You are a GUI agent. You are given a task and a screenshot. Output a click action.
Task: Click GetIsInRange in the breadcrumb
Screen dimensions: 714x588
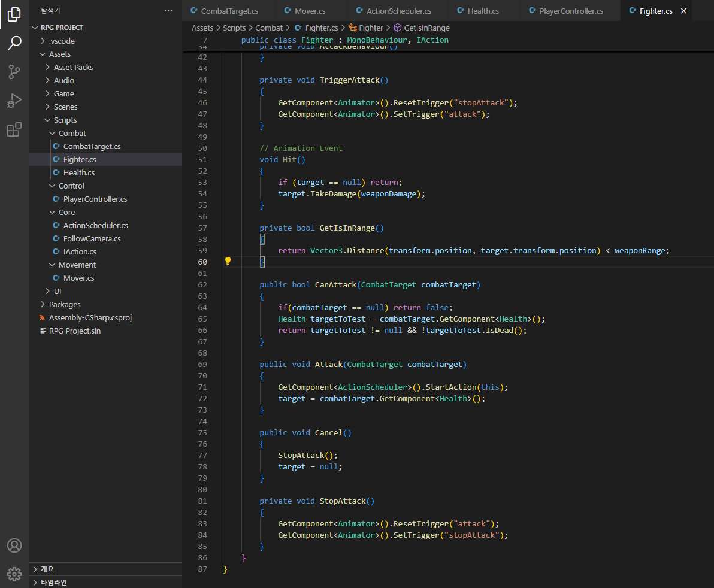(x=426, y=28)
